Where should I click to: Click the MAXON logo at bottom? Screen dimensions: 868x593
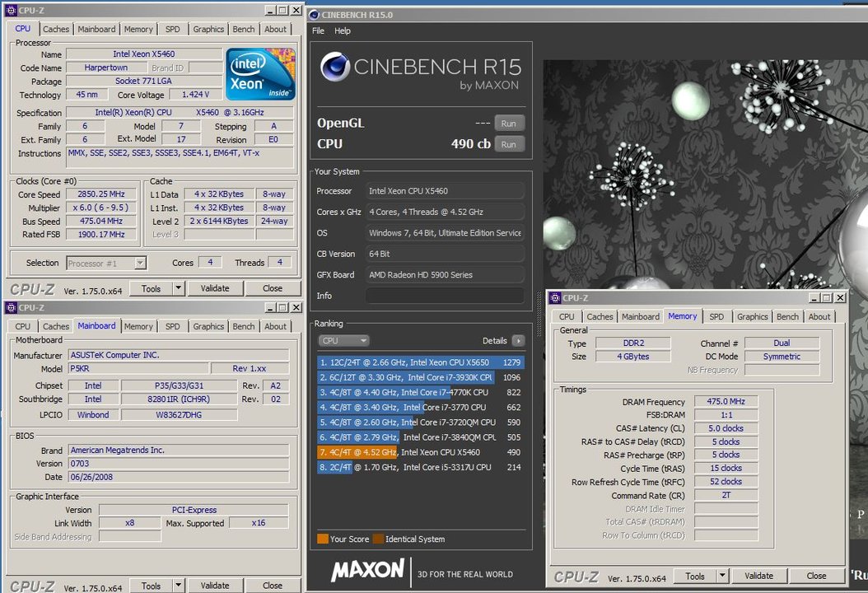pyautogui.click(x=367, y=570)
